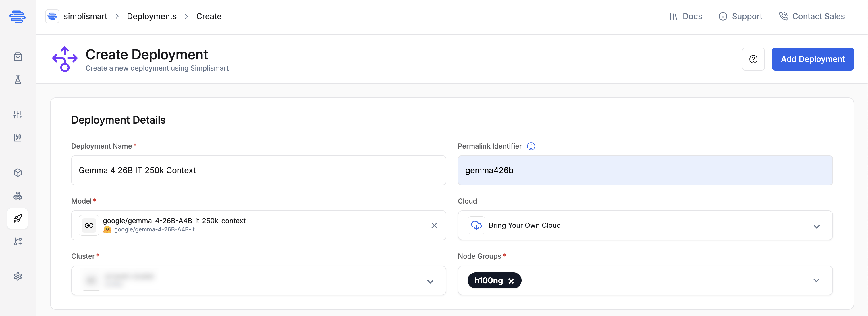Open the rocket deployments icon in sidebar
The image size is (868, 316).
click(18, 219)
